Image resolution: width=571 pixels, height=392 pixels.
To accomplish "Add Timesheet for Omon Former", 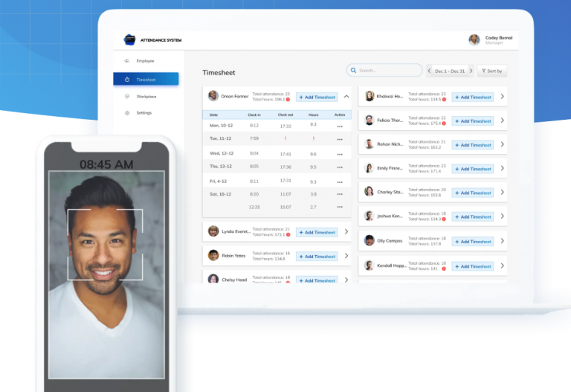I will coord(317,97).
